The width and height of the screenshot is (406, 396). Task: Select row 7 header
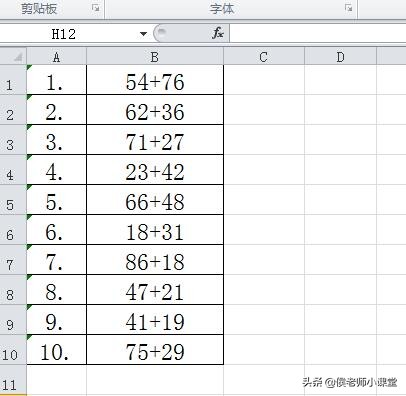[x=13, y=260]
